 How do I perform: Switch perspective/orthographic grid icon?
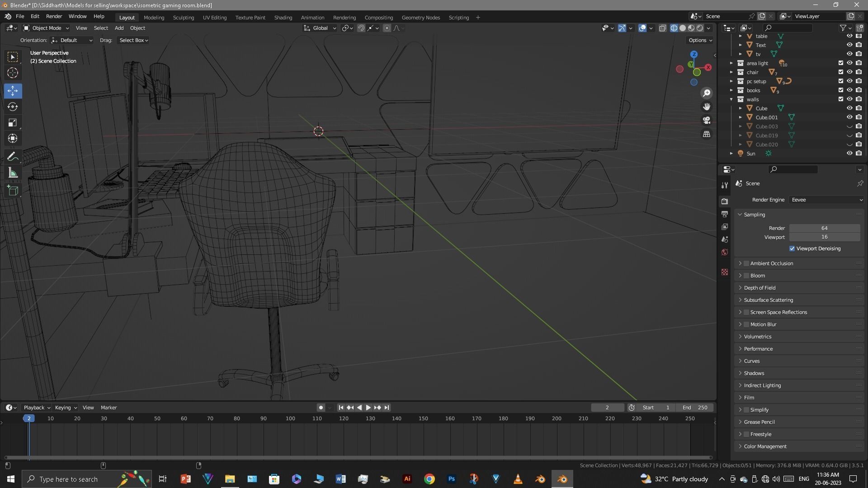point(707,134)
